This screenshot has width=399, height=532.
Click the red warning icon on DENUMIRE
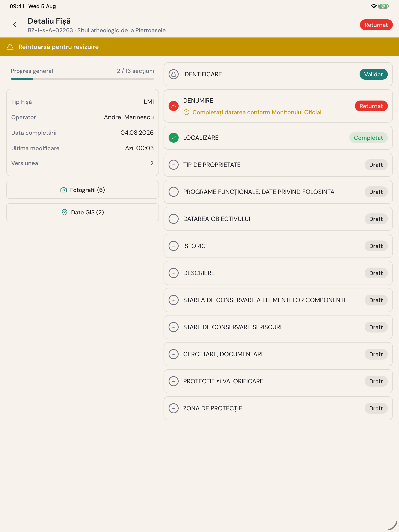pos(173,106)
